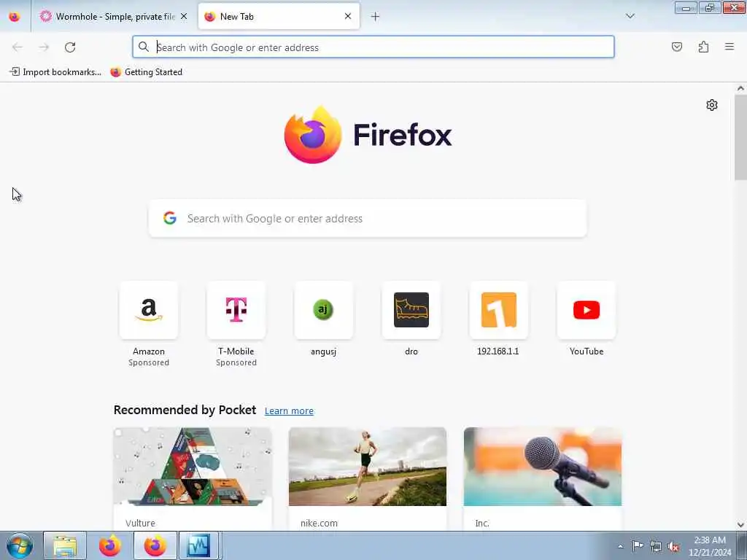Open the Save to Pocket icon
This screenshot has width=747, height=560.
pyautogui.click(x=676, y=47)
